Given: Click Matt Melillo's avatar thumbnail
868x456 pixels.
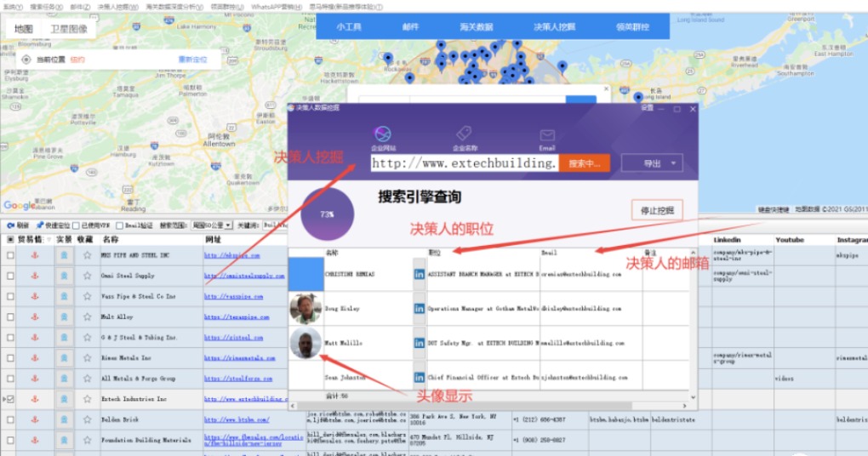Looking at the screenshot, I should (306, 343).
